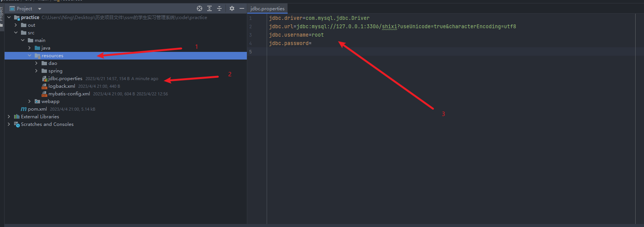Expand the out folder
The width and height of the screenshot is (644, 227).
click(16, 25)
